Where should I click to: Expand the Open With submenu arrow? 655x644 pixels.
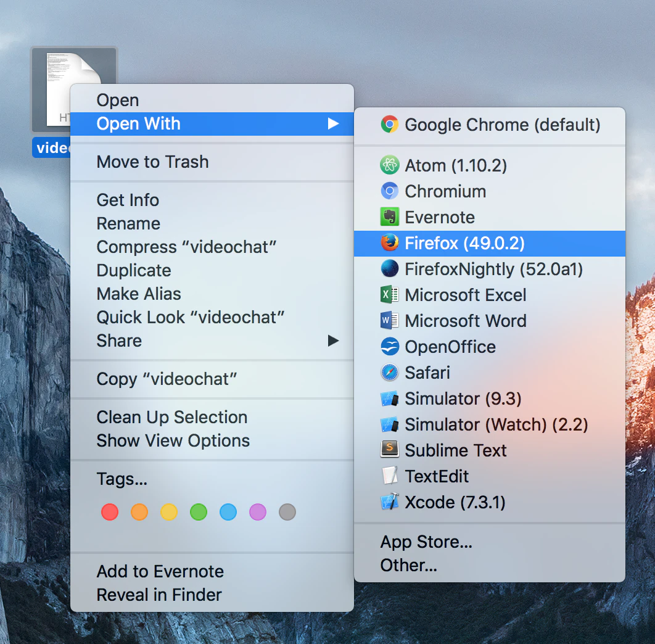[333, 124]
